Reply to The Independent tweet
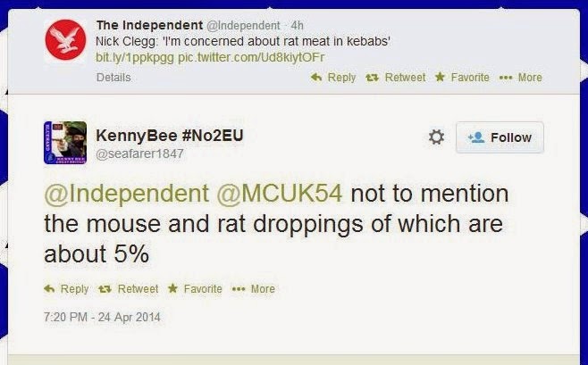This screenshot has height=365, width=588. click(x=333, y=78)
